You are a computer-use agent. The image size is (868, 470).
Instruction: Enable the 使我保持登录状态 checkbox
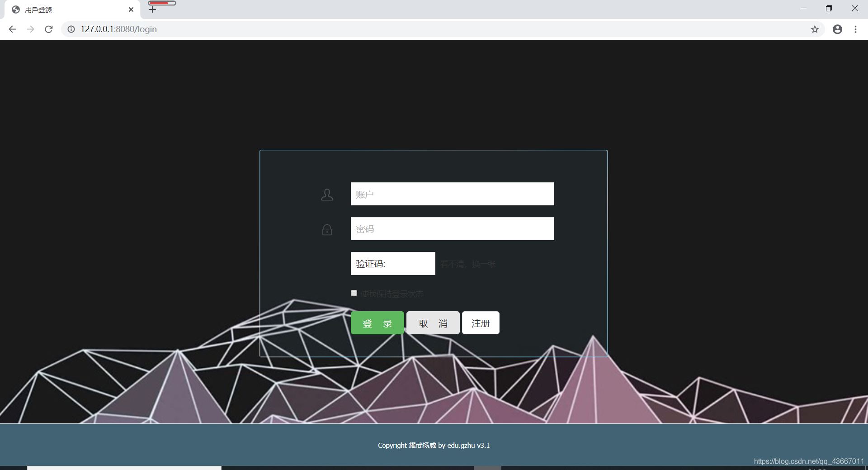pos(354,293)
